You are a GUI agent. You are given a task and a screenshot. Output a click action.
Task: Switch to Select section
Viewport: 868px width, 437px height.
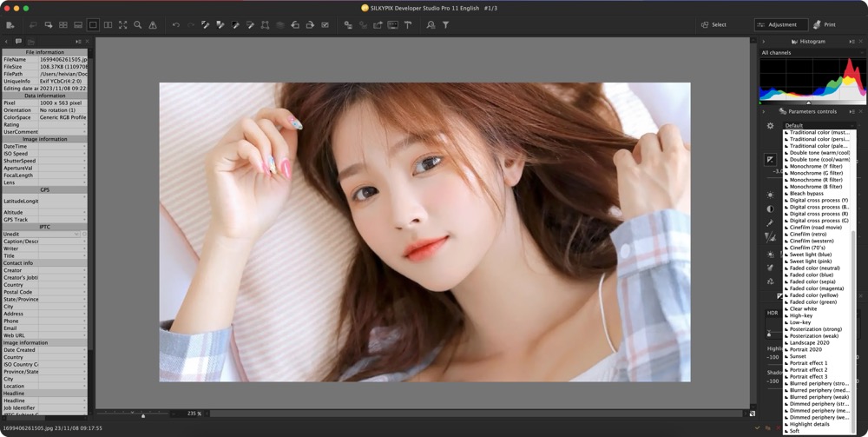714,25
